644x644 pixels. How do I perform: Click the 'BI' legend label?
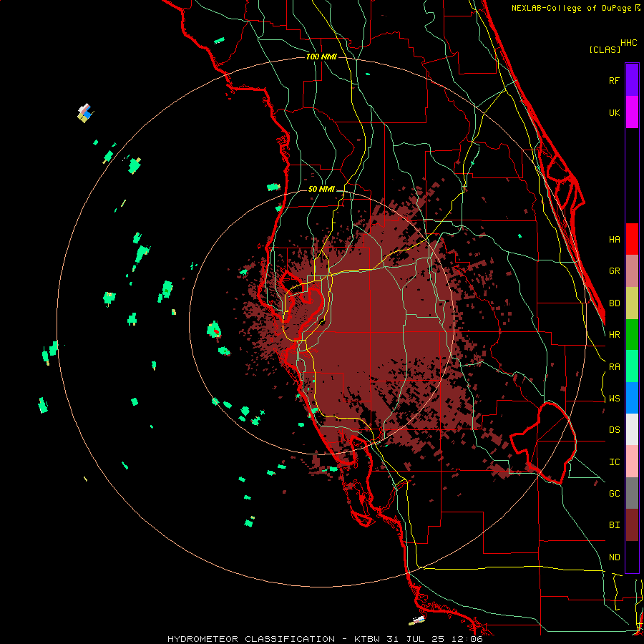point(614,525)
